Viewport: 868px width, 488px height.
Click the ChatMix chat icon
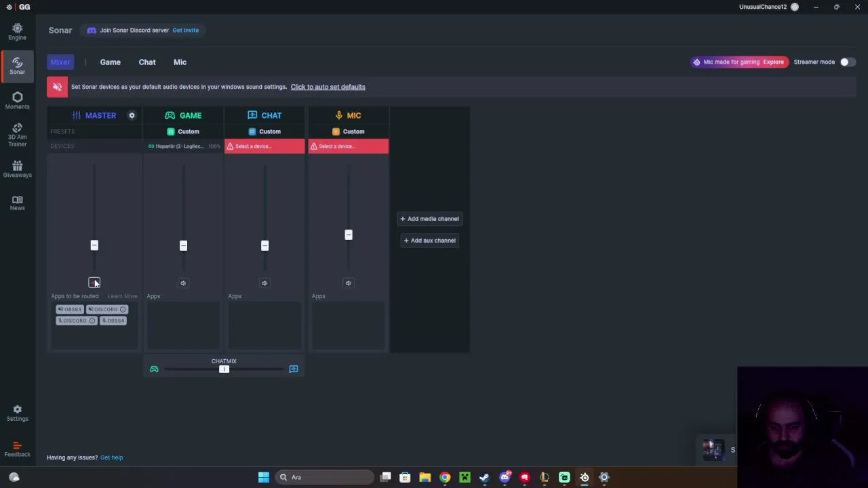coord(294,369)
